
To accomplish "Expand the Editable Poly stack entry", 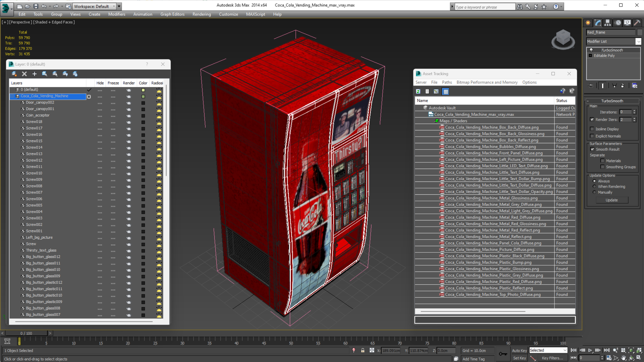I will 591,55.
